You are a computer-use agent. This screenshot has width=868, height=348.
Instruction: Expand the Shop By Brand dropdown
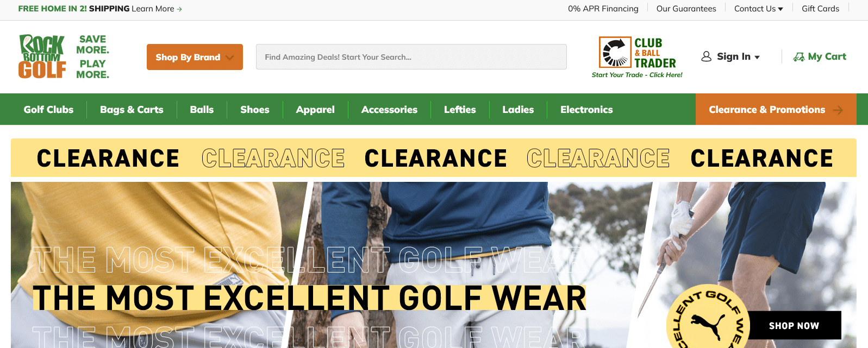(x=195, y=57)
